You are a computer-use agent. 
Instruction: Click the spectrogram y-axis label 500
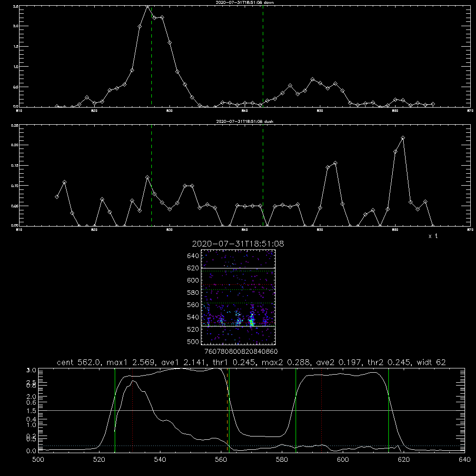coord(193,341)
